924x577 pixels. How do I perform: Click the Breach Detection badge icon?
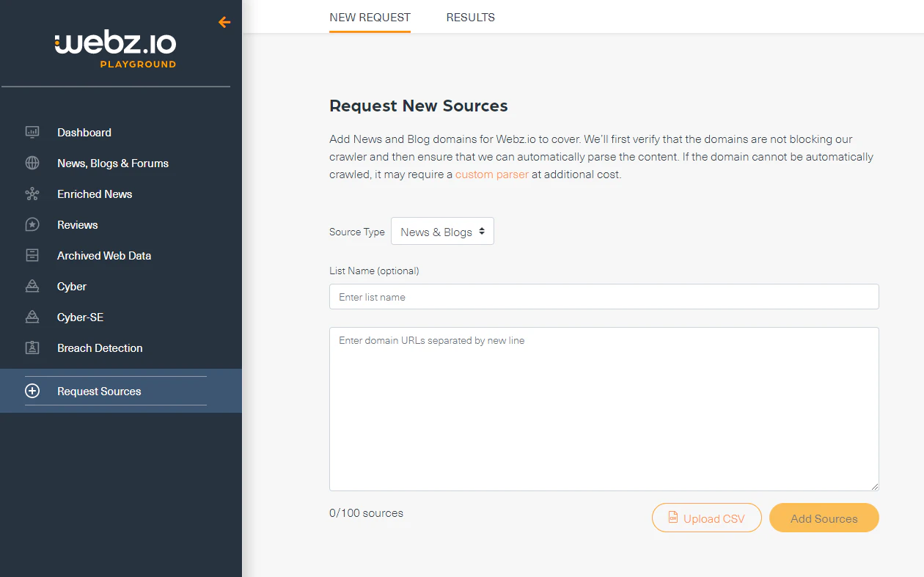(x=32, y=348)
